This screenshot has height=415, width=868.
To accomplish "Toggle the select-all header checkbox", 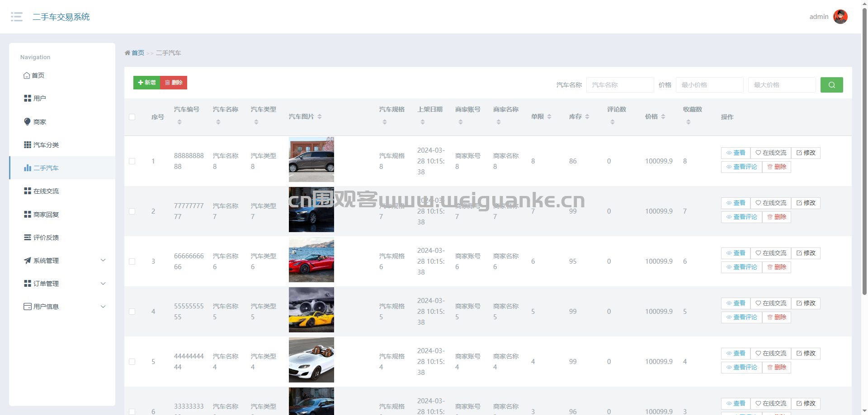I will pos(132,117).
